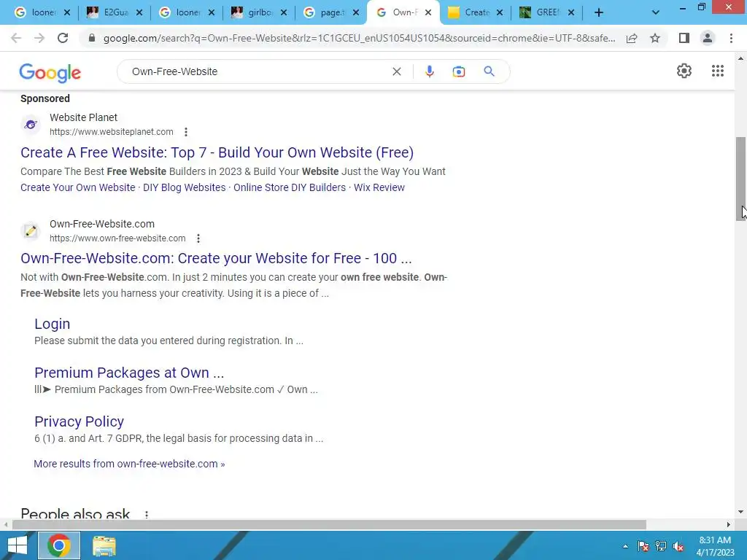
Task: Reload the current page
Action: pyautogui.click(x=63, y=38)
